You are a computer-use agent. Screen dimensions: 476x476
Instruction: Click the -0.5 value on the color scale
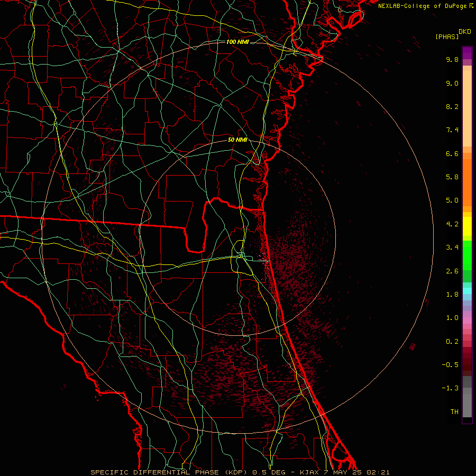point(450,365)
